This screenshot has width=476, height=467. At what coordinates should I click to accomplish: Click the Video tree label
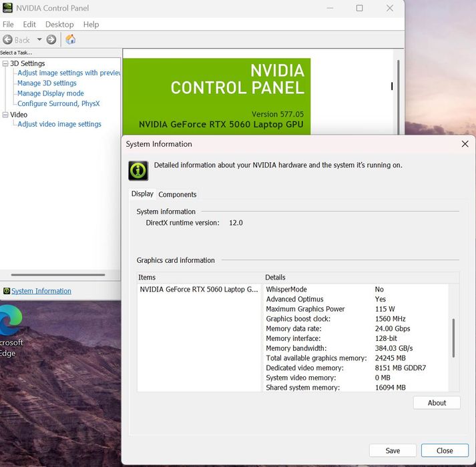tap(19, 115)
